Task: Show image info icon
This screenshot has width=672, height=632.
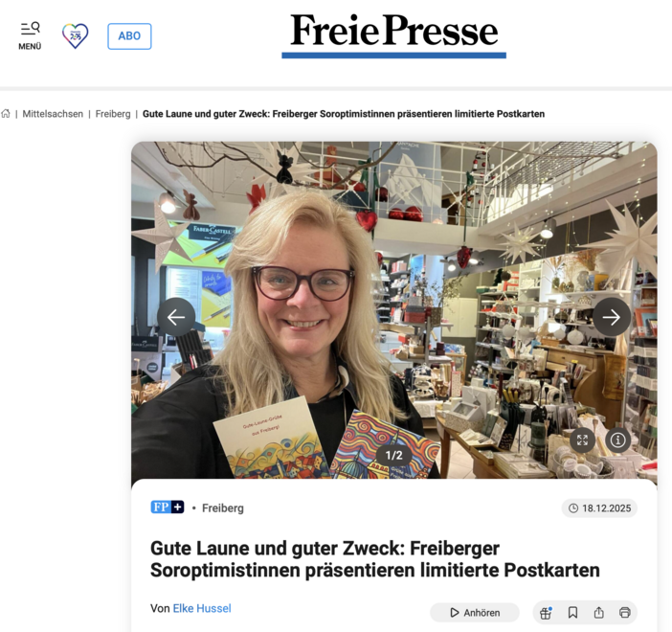Action: (617, 440)
